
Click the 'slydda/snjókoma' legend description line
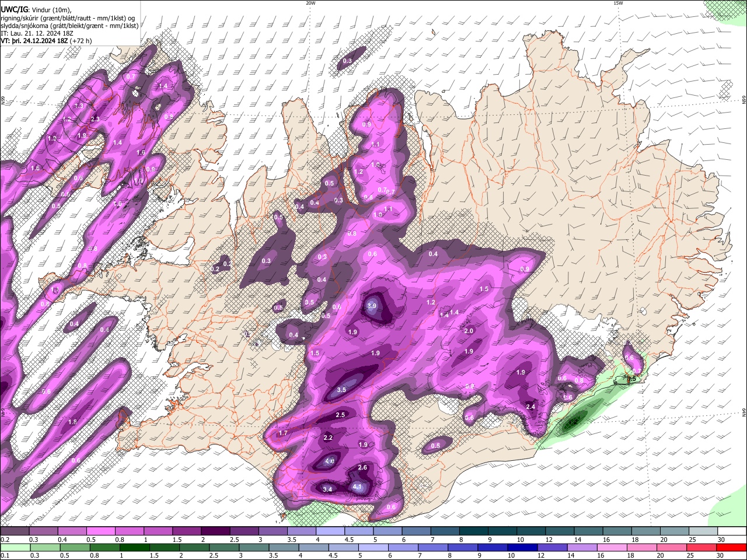(x=69, y=26)
